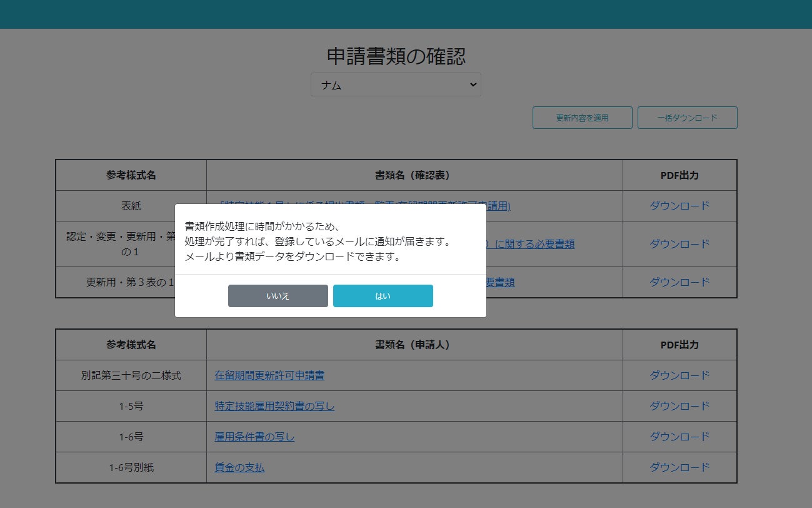Image resolution: width=812 pixels, height=508 pixels.
Task: Click the 一括ダウンロード button
Action: tap(687, 118)
